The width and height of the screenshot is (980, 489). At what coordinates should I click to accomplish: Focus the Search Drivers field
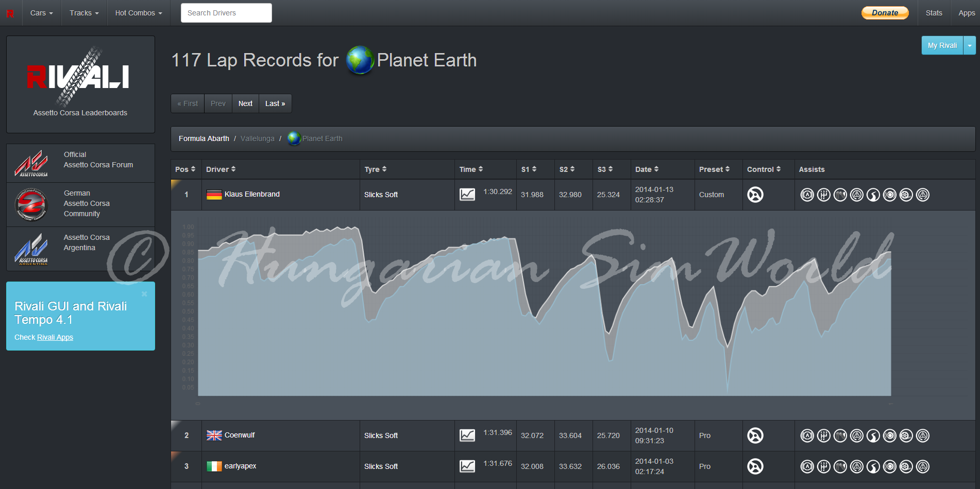(226, 13)
